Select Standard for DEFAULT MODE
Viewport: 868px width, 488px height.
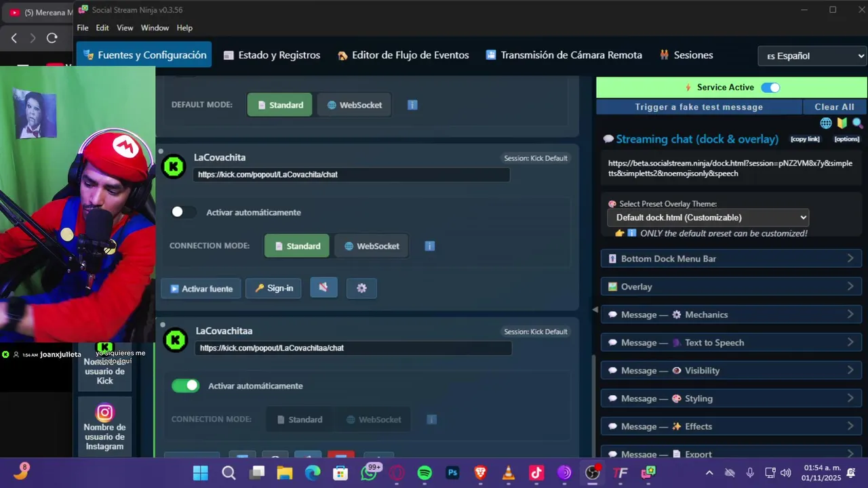point(279,105)
